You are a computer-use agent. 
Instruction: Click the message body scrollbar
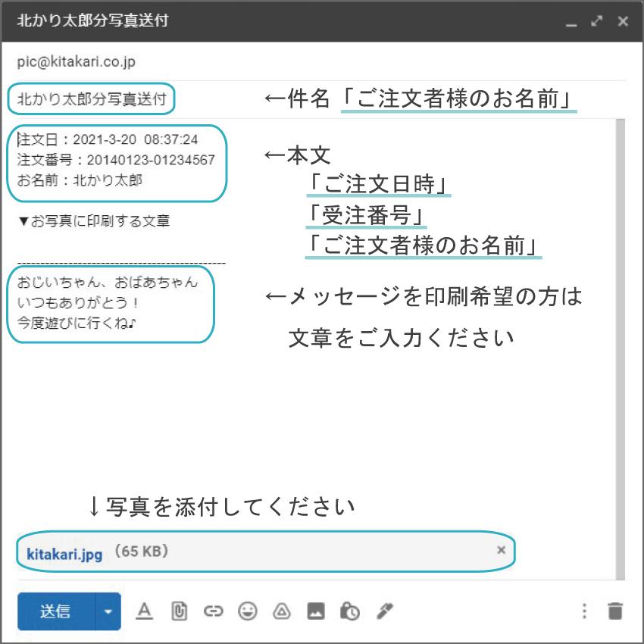click(x=621, y=349)
